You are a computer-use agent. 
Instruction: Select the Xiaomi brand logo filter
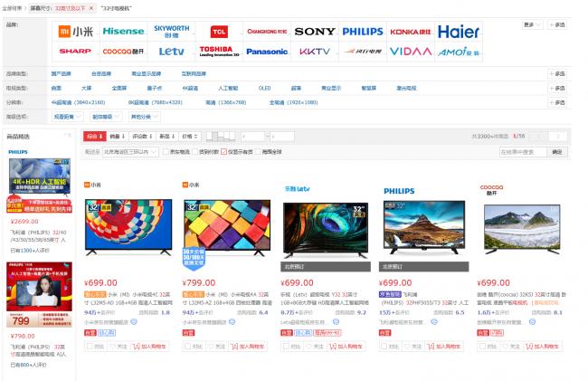(76, 32)
